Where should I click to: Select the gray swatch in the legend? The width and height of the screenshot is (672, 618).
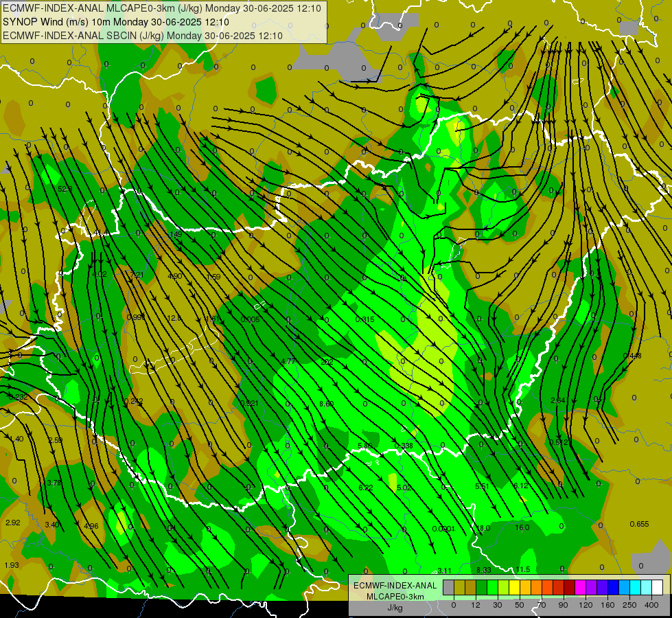[x=448, y=587]
